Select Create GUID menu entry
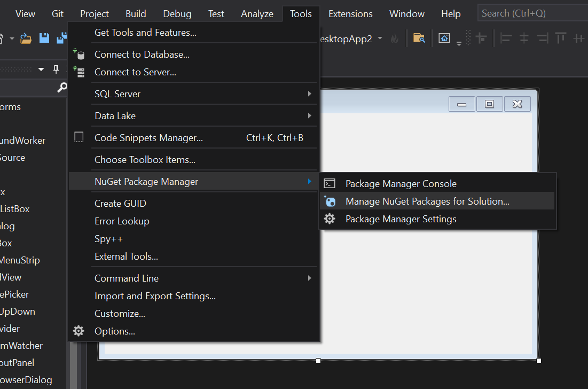The width and height of the screenshot is (588, 389). coord(193,203)
